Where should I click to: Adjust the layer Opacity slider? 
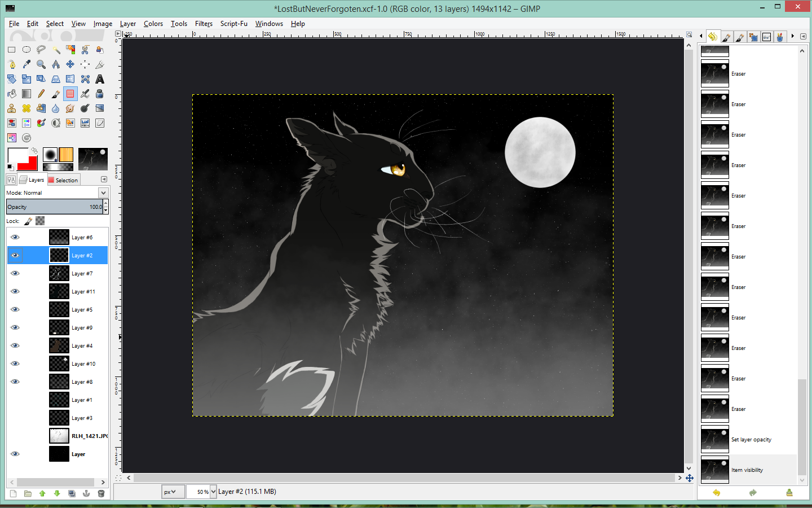click(x=55, y=207)
